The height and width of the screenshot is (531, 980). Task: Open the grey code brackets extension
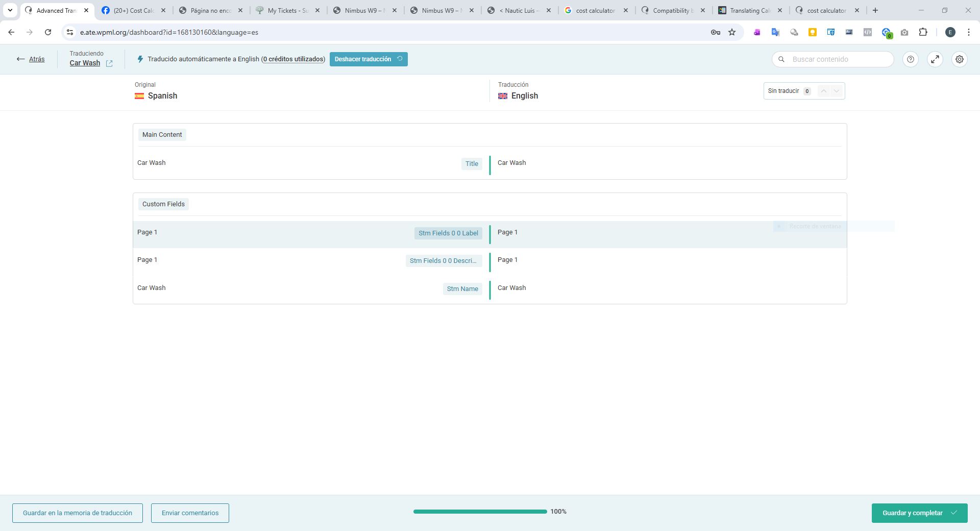[x=867, y=32]
